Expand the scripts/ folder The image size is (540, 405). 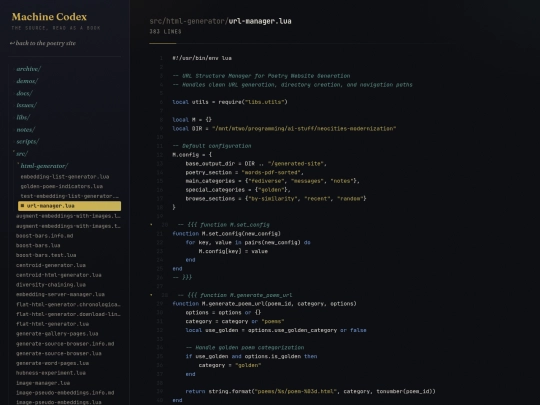(x=28, y=142)
